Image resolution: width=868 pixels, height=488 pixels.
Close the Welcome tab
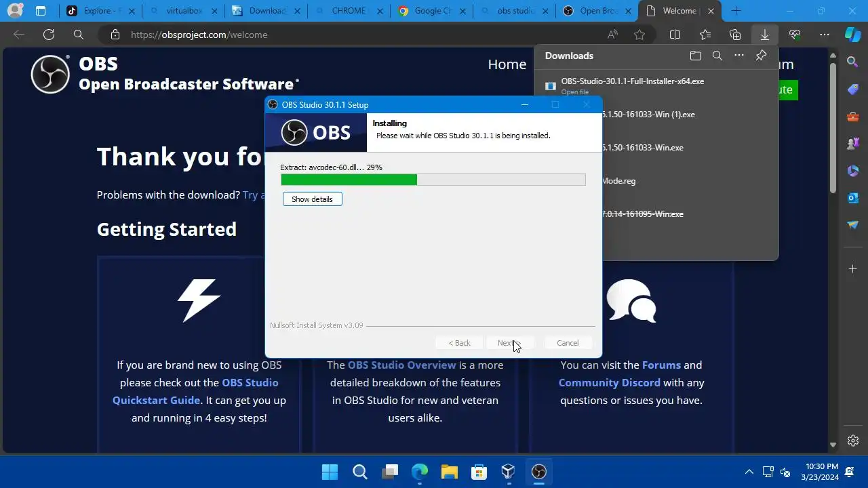[x=711, y=11]
